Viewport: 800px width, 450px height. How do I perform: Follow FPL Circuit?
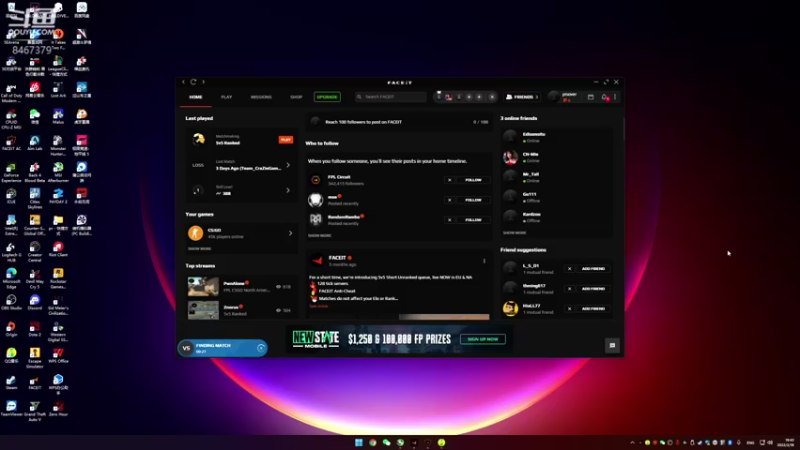(x=473, y=180)
